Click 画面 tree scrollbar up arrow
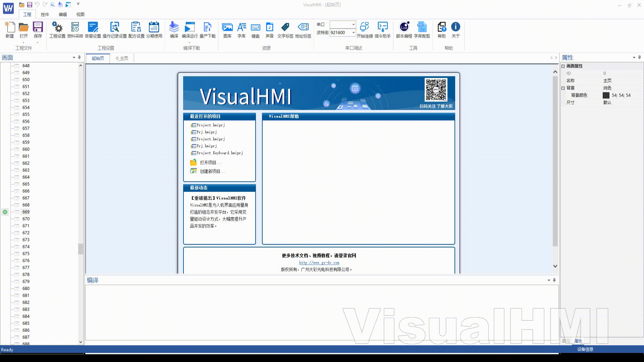 (80, 66)
